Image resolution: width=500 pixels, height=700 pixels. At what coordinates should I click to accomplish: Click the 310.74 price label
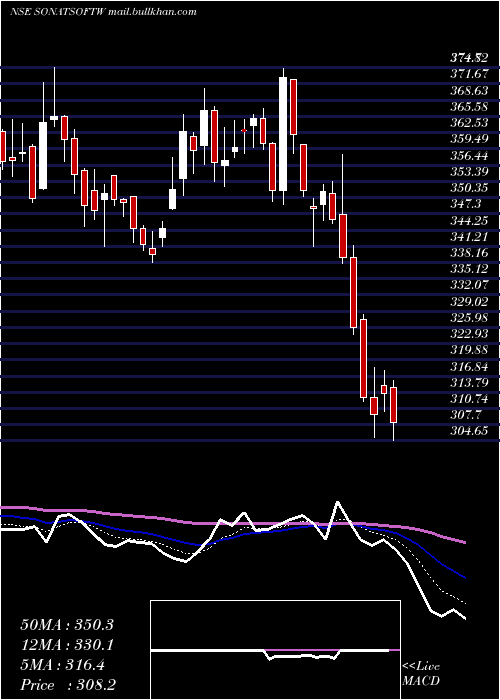pyautogui.click(x=469, y=399)
